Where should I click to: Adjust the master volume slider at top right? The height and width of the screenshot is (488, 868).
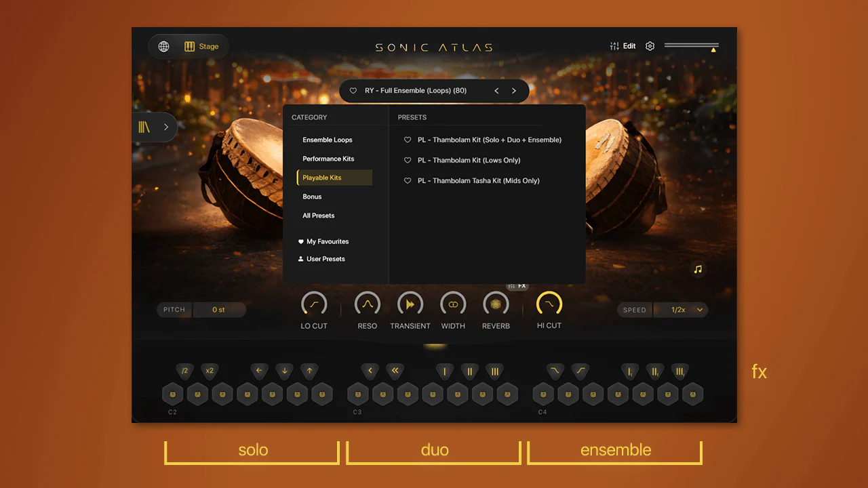click(691, 46)
